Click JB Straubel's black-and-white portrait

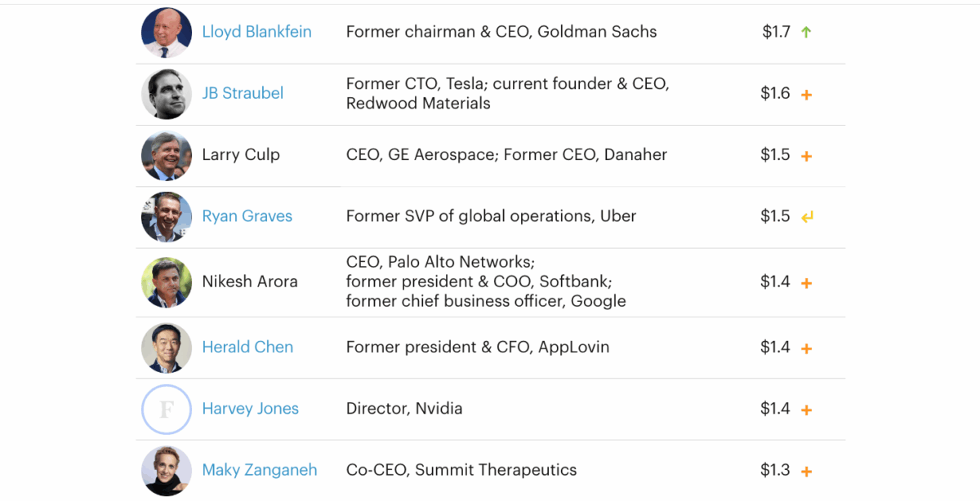pyautogui.click(x=167, y=94)
